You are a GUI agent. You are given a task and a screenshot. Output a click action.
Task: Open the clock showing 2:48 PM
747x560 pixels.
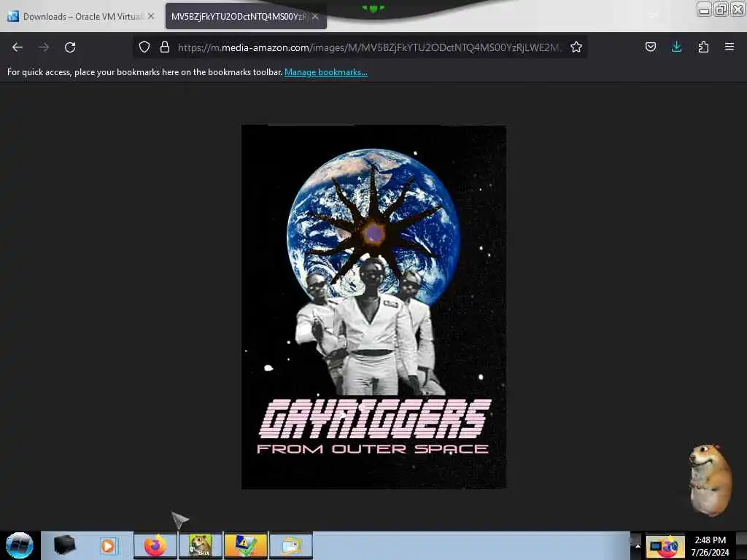pyautogui.click(x=710, y=545)
